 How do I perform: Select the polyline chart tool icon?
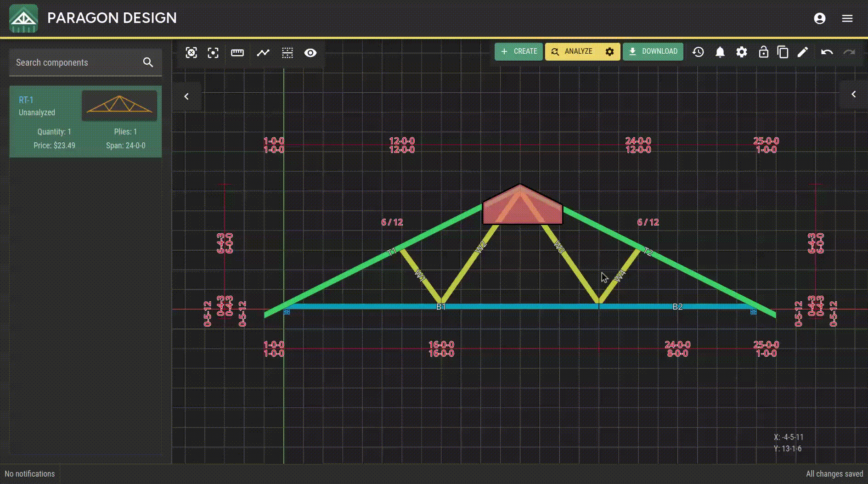coord(263,53)
